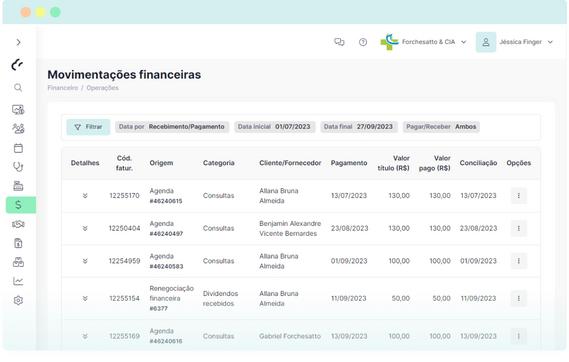
Task: Open the calendar agenda sidebar icon
Action: tap(18, 148)
